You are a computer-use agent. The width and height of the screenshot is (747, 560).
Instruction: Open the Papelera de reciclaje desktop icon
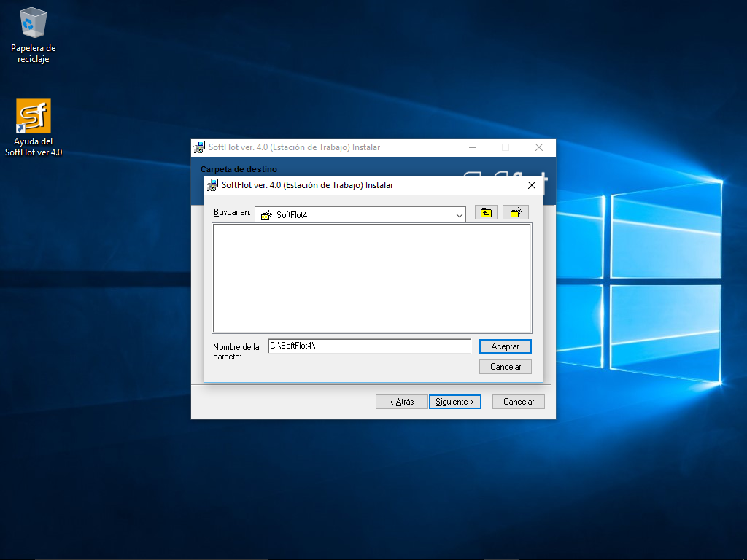coord(33,24)
